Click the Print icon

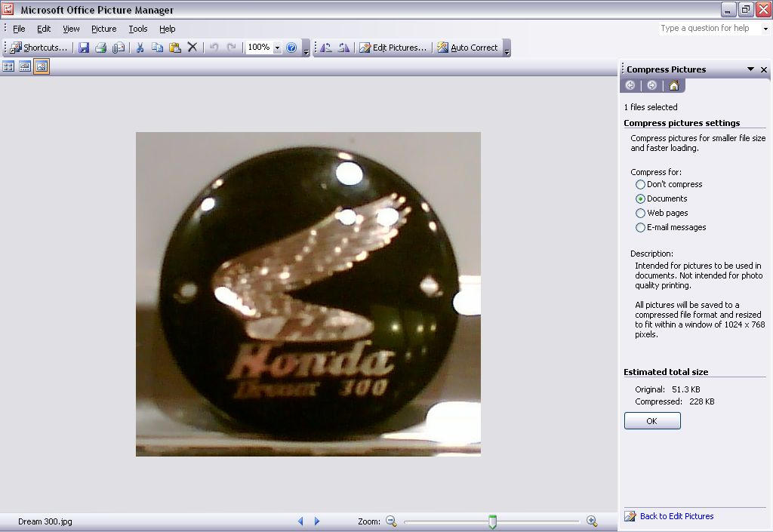point(100,48)
